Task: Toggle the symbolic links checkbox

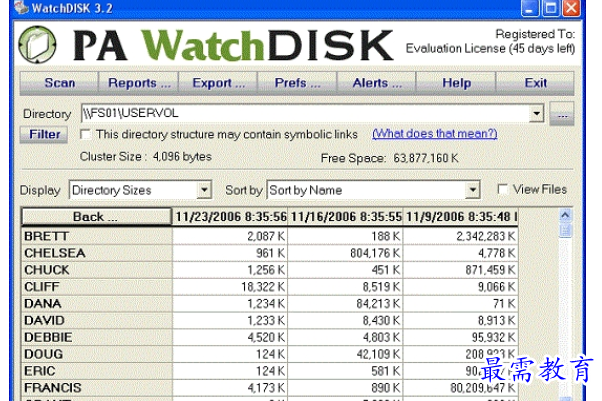Action: [85, 134]
